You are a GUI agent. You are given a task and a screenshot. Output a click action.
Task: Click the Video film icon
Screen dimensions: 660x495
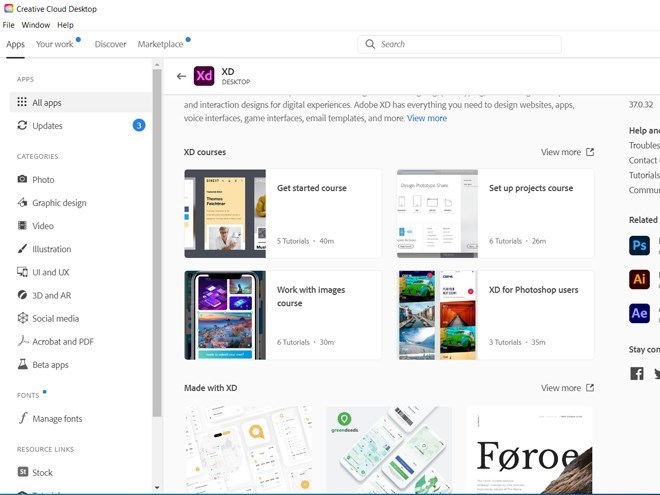click(22, 226)
